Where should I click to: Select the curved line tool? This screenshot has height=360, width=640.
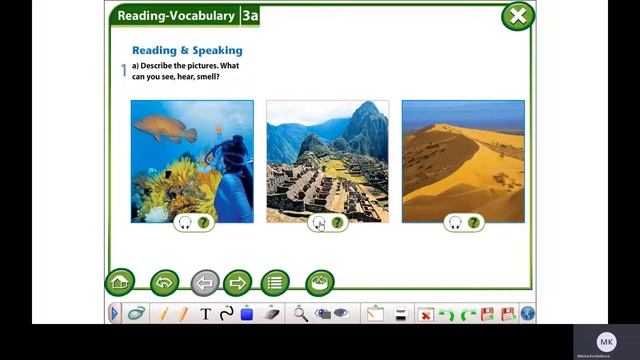tap(227, 313)
